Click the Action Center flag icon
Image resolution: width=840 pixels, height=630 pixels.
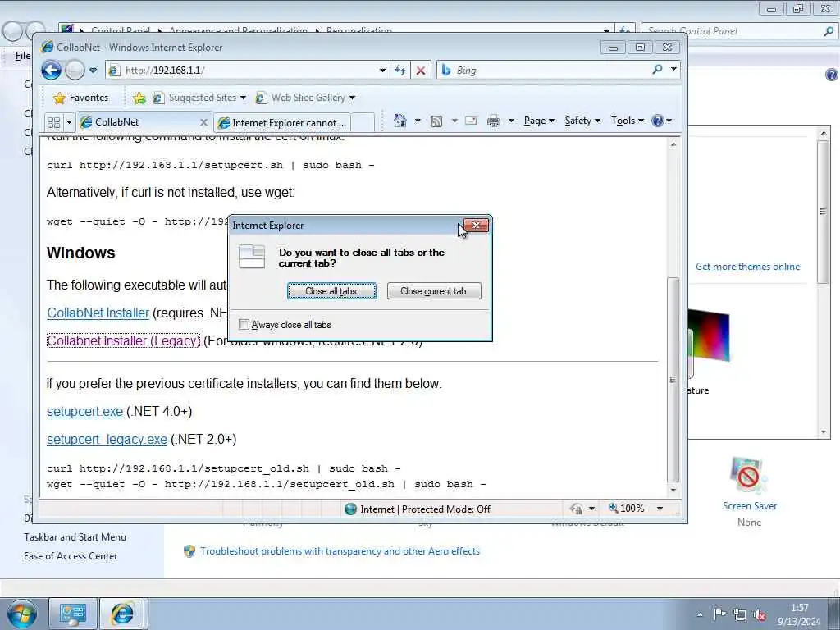(719, 614)
